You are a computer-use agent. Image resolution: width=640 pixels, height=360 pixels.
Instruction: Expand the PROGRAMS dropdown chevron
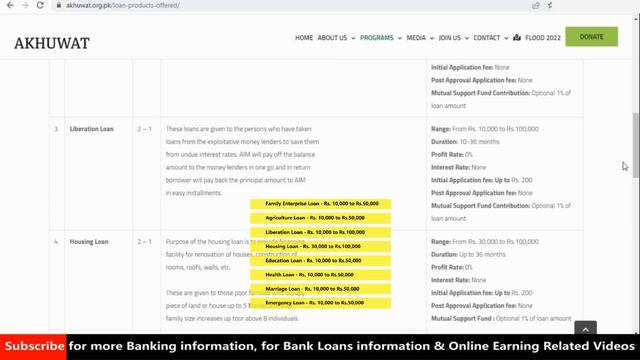click(400, 38)
